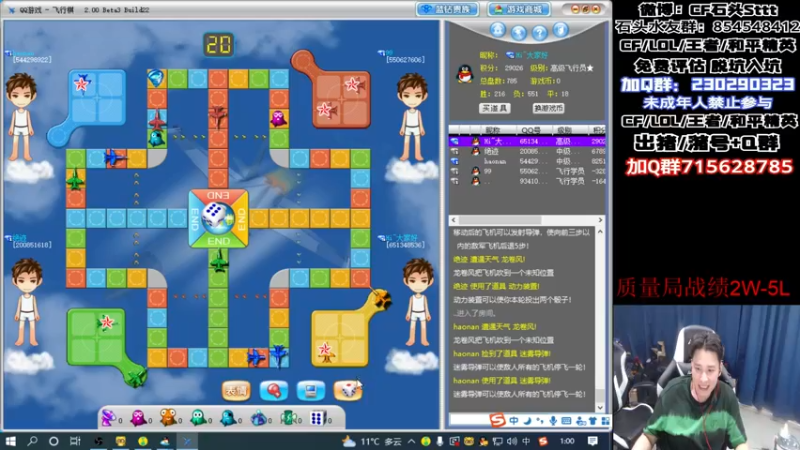Screen dimensions: 800x450
Task: Click the home icon in side panel
Action: pos(497,30)
